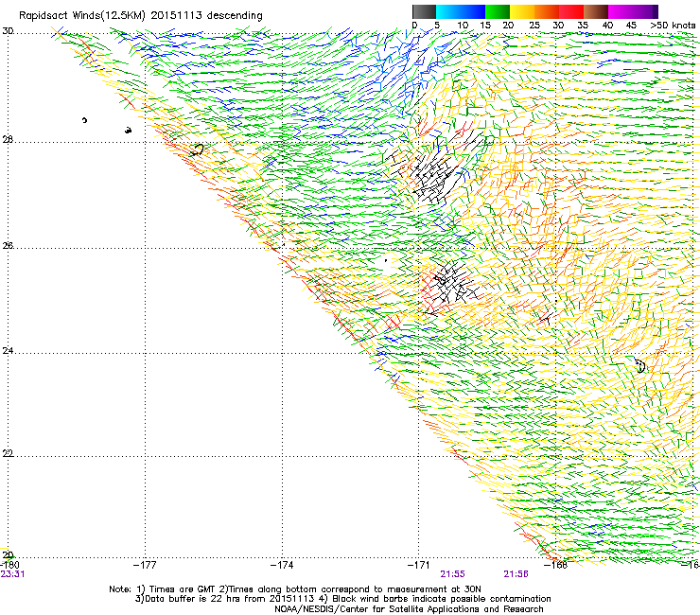Screen dimensions: 700x615
Task: Click the yellow 20-25 knots legend segment
Action: click(x=522, y=11)
